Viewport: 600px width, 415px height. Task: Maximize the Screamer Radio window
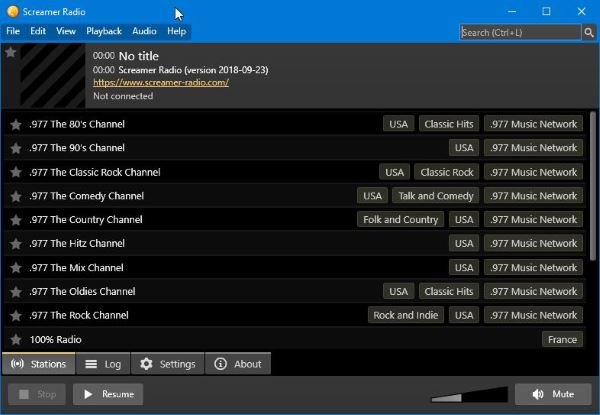546,11
